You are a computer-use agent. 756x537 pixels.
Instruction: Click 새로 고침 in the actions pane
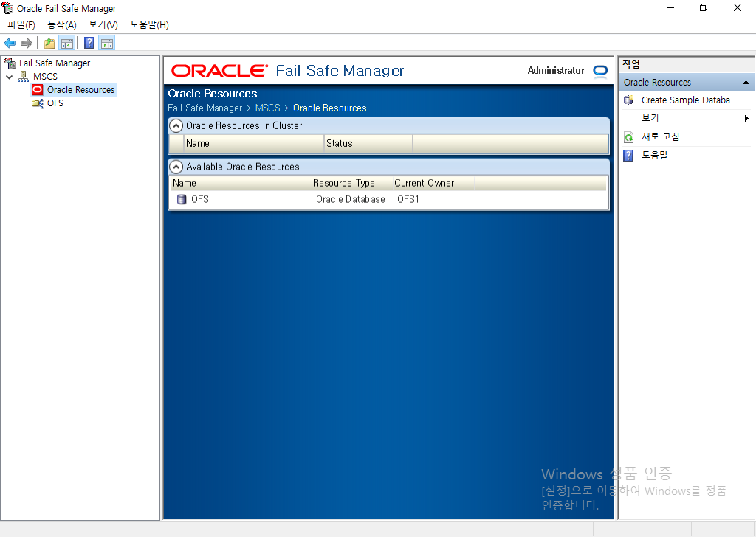(660, 136)
